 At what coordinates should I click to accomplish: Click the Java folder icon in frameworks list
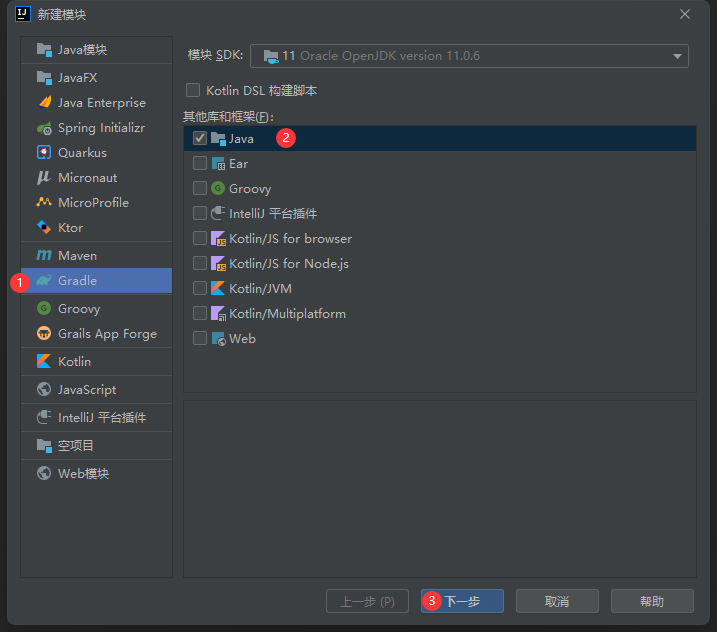click(x=218, y=139)
